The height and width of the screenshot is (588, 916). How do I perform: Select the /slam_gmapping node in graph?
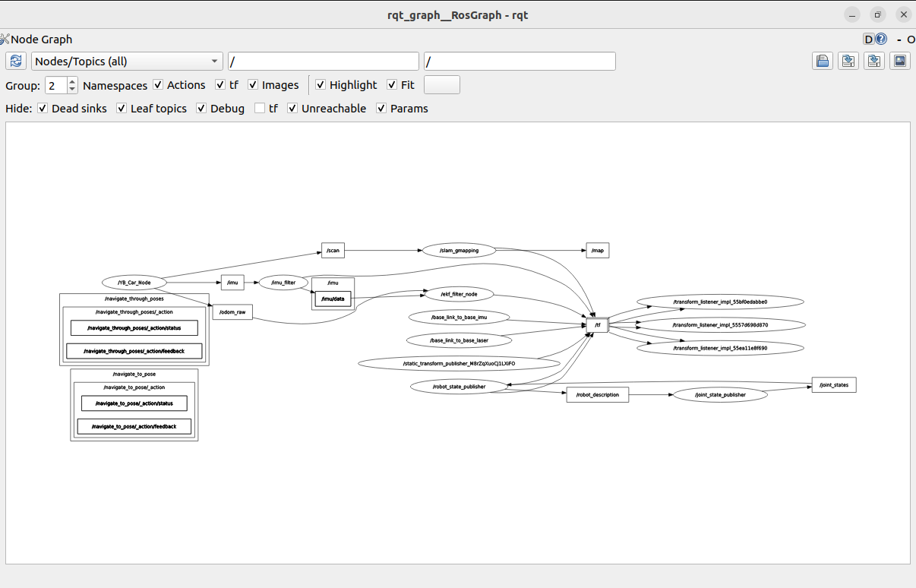(459, 250)
